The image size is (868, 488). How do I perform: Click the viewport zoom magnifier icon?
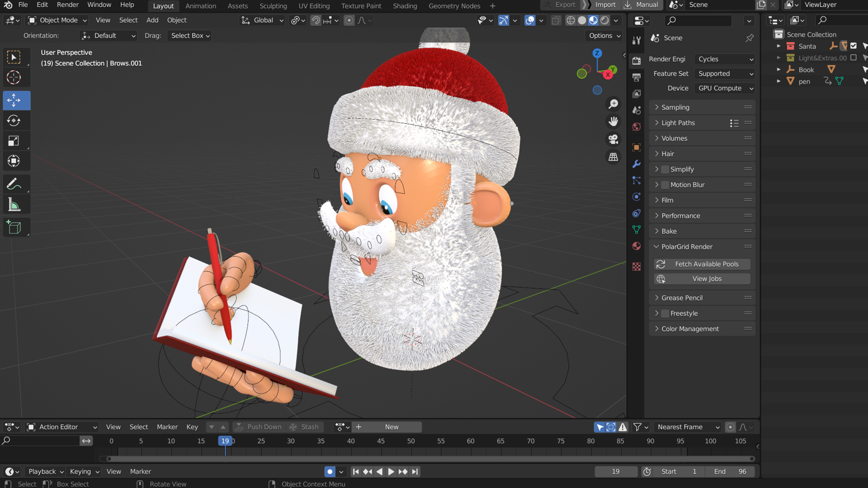613,104
